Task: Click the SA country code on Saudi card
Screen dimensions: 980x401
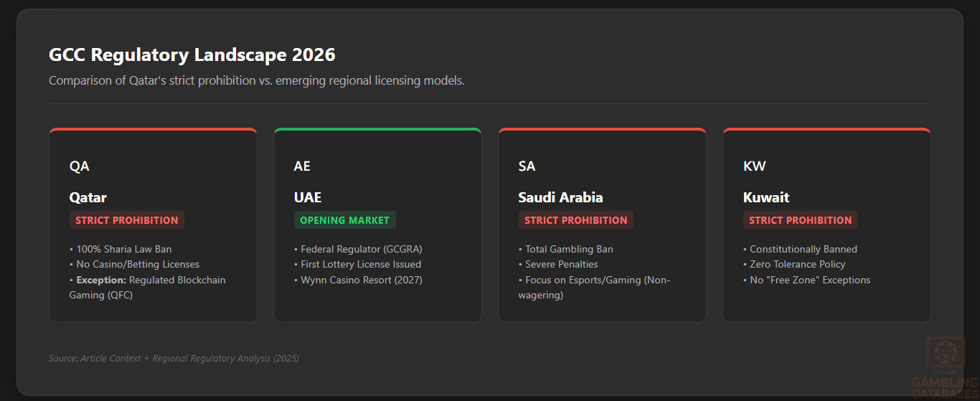Action: (527, 166)
